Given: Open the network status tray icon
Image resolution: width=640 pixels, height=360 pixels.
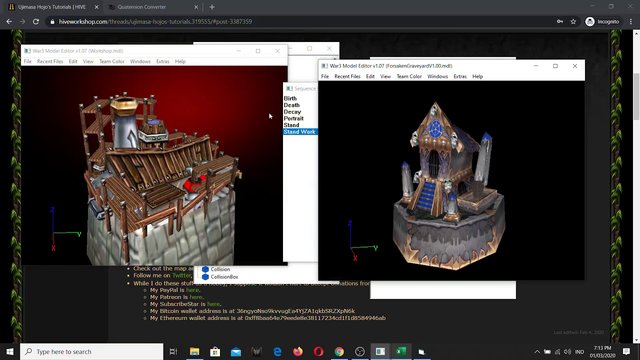Looking at the screenshot, I should click(558, 351).
